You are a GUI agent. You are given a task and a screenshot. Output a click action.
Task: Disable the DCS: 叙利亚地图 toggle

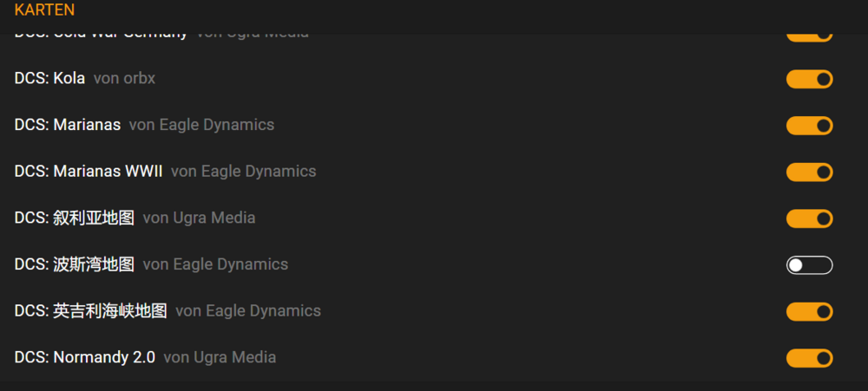[x=809, y=218]
